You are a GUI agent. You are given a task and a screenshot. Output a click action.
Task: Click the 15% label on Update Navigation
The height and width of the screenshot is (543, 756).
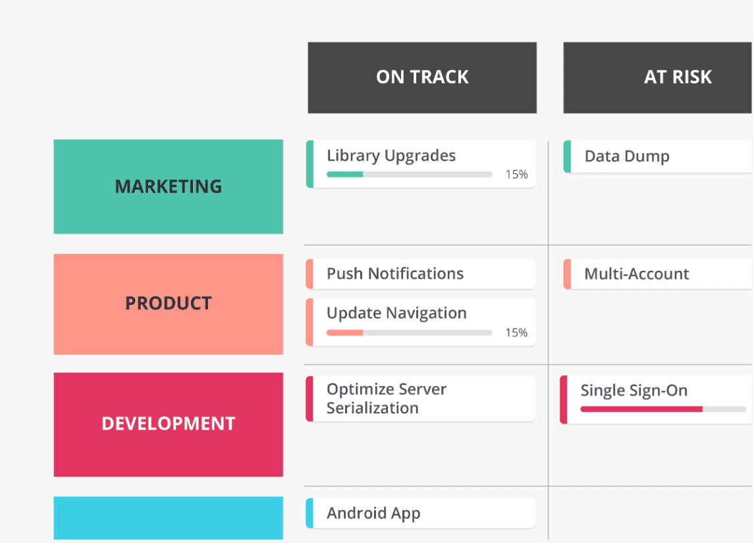pos(516,333)
